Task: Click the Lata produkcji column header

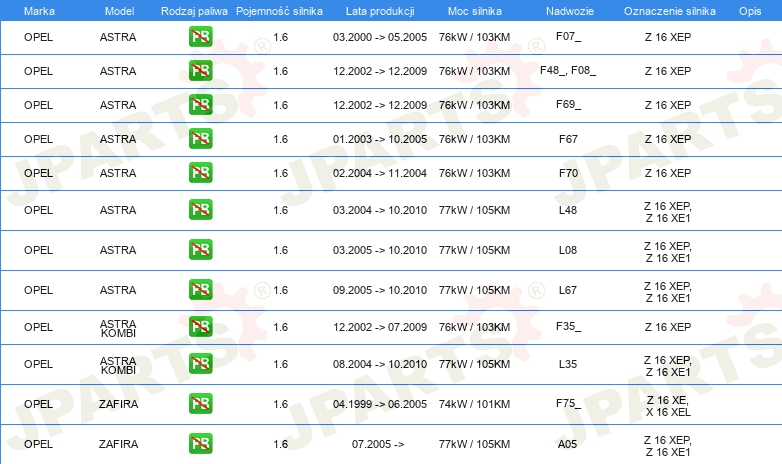Action: [x=380, y=11]
